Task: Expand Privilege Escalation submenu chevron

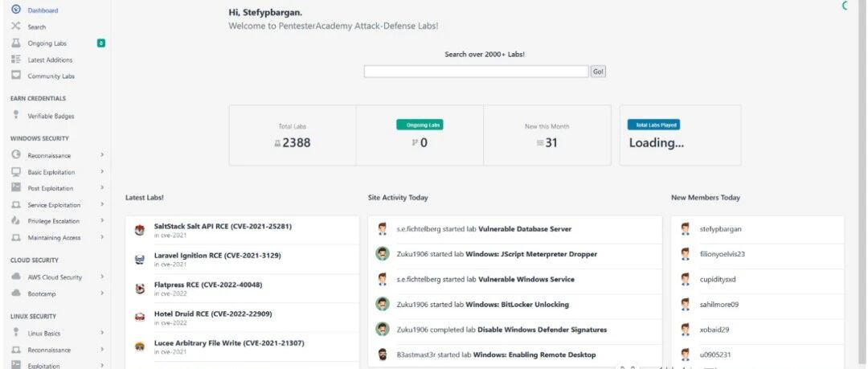Action: point(102,220)
